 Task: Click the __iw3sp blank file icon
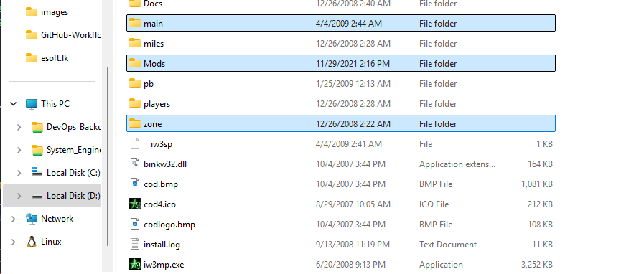tap(135, 143)
